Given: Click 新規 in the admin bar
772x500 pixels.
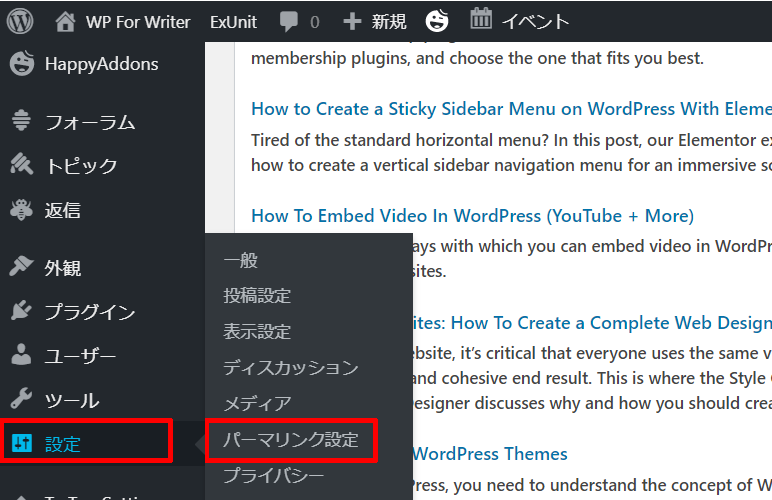Looking at the screenshot, I should [389, 22].
